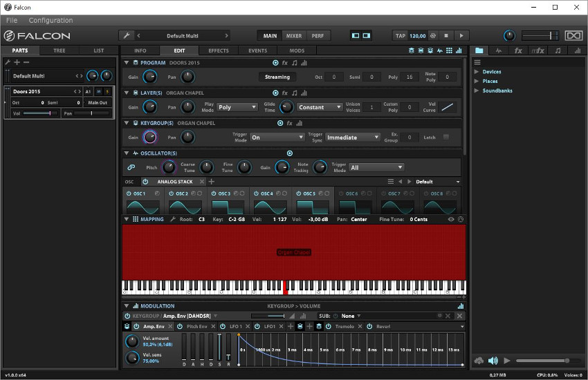The height and width of the screenshot is (380, 588).
Task: Open Trigger Sync Immediate dropdown
Action: 353,137
